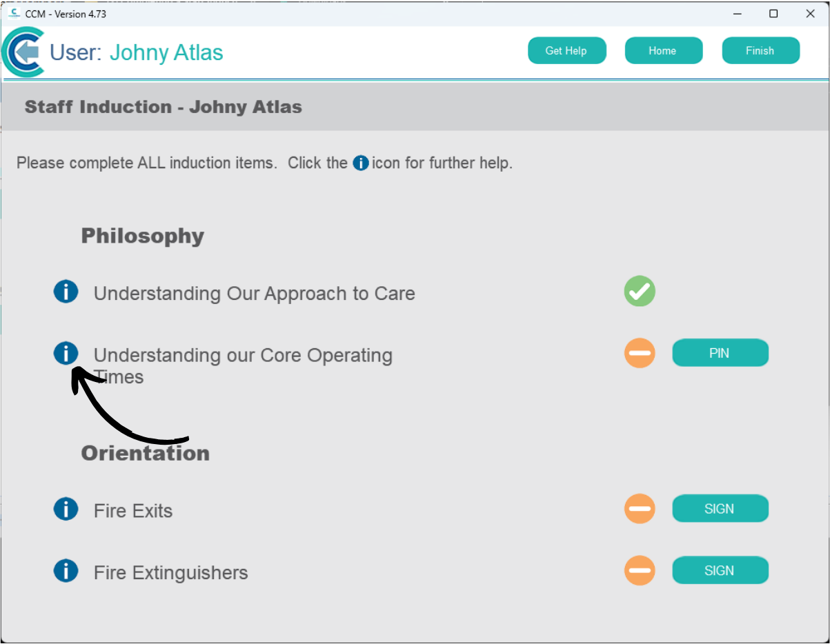This screenshot has height=644, width=830.
Task: Click info icon in the instruction sentence
Action: point(361,163)
